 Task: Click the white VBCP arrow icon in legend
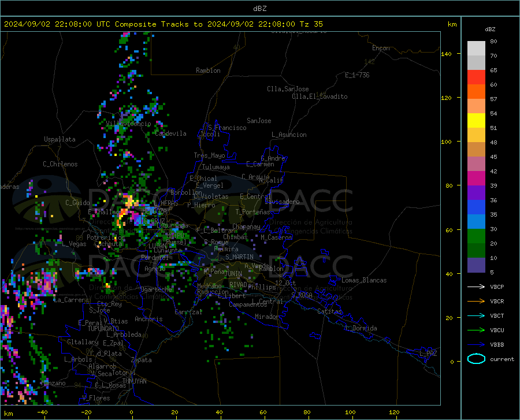click(476, 287)
